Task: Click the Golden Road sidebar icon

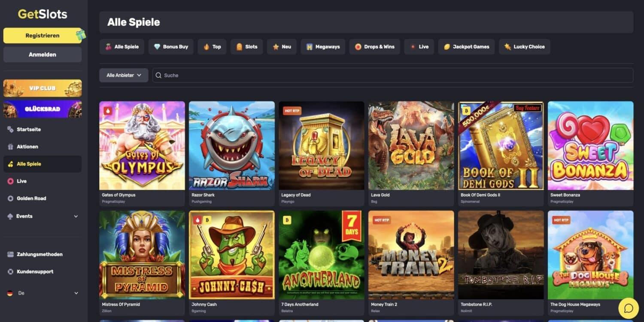Action: pos(10,198)
